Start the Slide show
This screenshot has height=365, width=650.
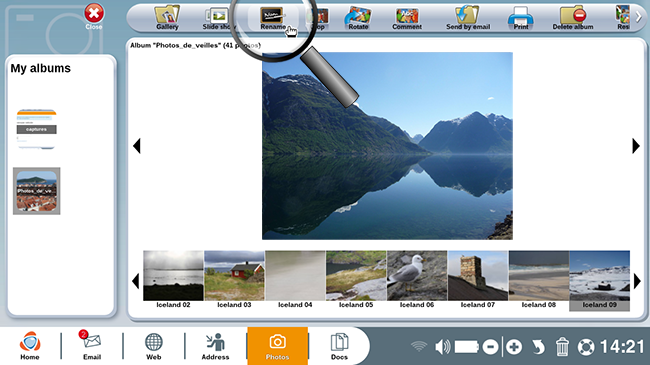(x=218, y=18)
